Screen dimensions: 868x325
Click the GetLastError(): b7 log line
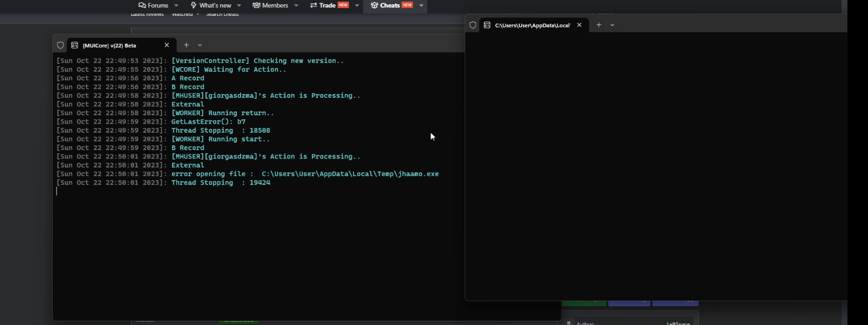pyautogui.click(x=151, y=122)
